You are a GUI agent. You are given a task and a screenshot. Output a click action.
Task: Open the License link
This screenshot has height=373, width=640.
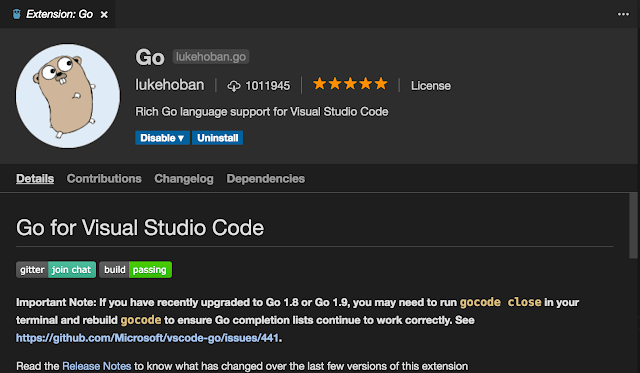tap(431, 86)
